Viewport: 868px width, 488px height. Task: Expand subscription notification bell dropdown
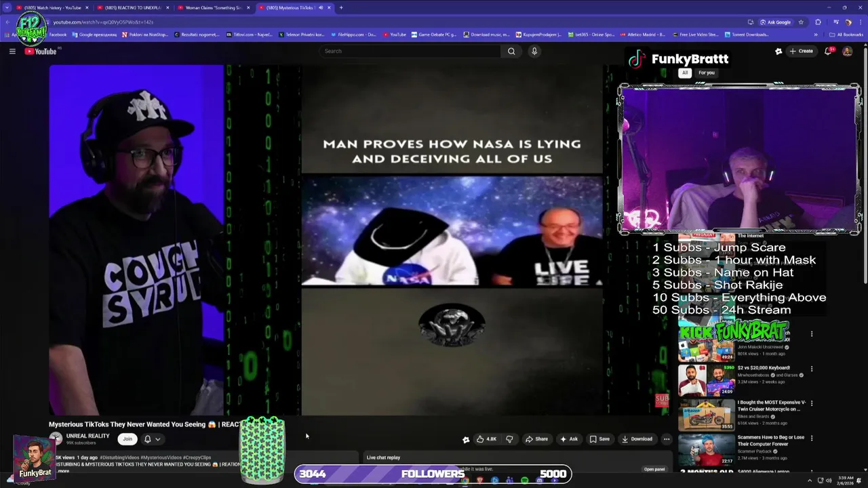(x=152, y=439)
